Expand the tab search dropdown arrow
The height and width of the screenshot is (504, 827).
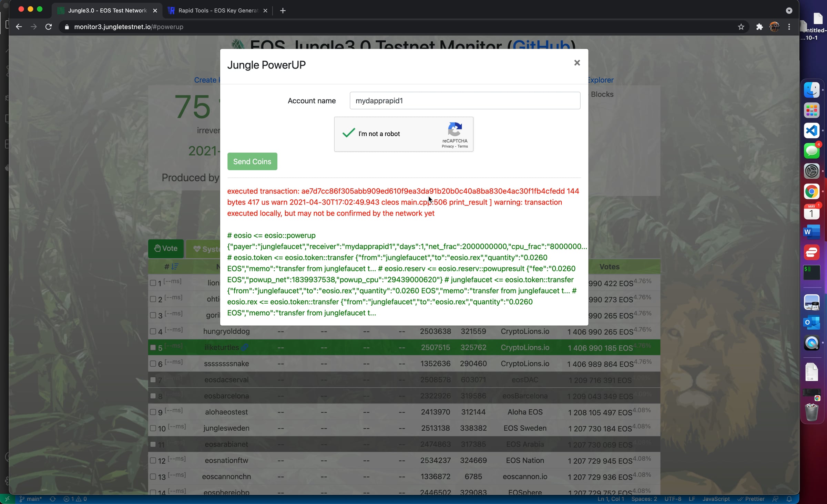[789, 11]
